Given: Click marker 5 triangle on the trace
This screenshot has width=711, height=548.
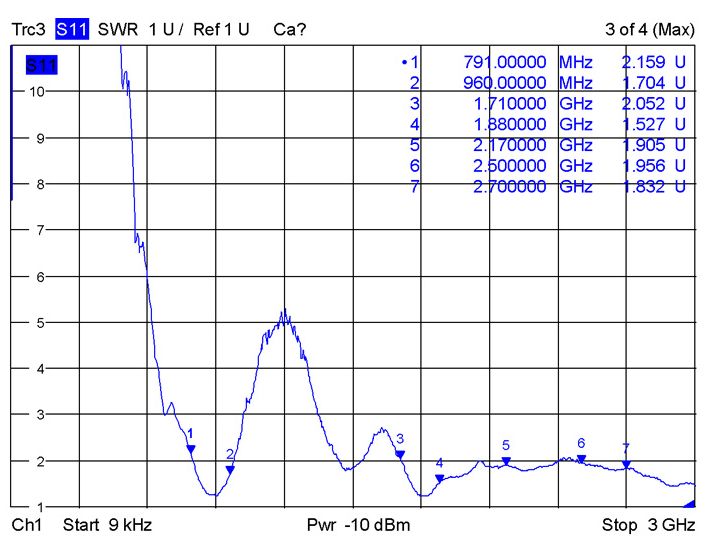Looking at the screenshot, I should pyautogui.click(x=506, y=461).
